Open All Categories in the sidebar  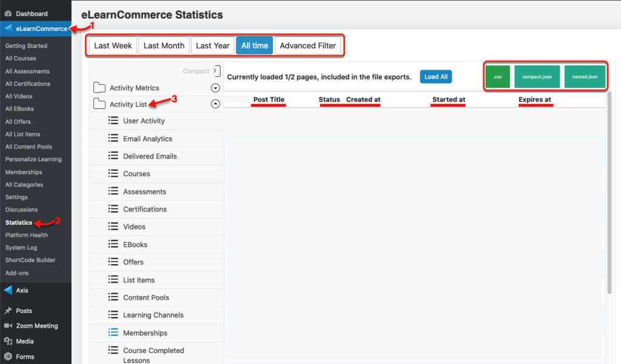24,185
